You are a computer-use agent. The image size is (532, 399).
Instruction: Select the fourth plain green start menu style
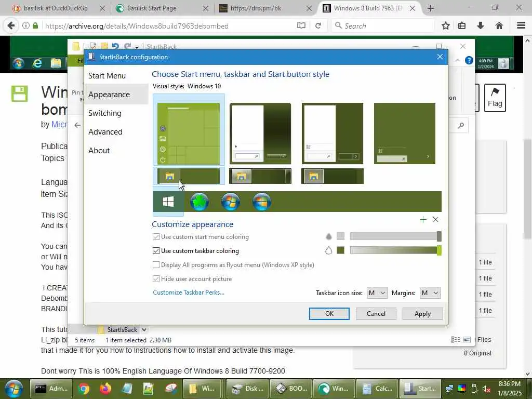404,134
